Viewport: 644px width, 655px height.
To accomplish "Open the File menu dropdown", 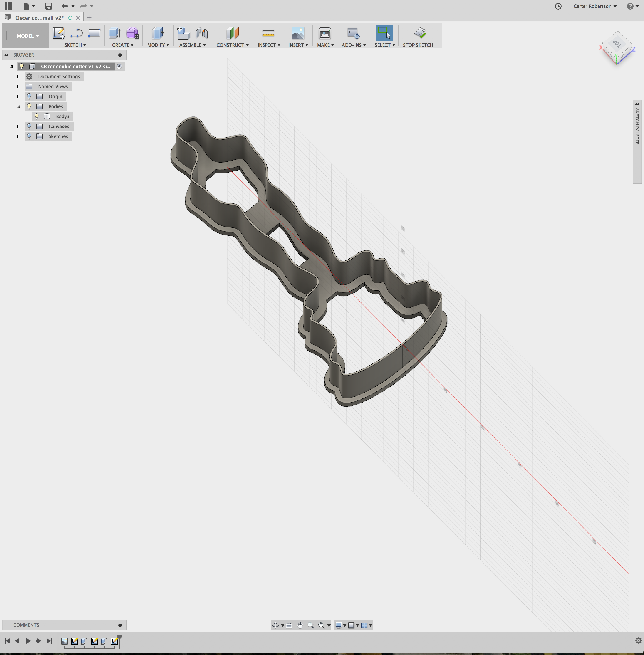I will (x=29, y=6).
